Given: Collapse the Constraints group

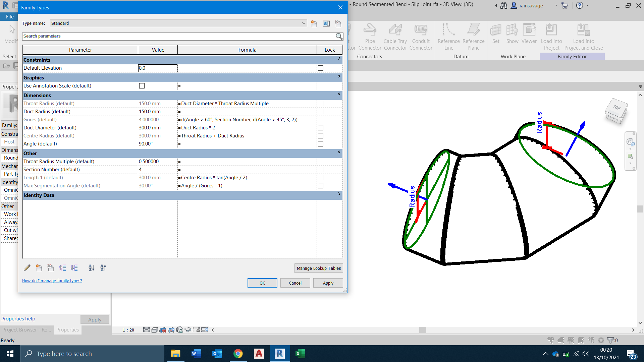Looking at the screenshot, I should coord(339,59).
